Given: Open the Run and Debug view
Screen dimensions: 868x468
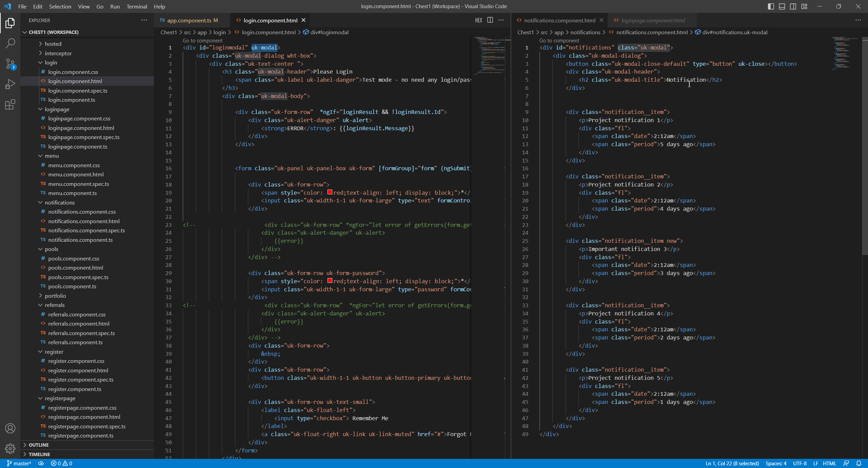Looking at the screenshot, I should (x=10, y=84).
